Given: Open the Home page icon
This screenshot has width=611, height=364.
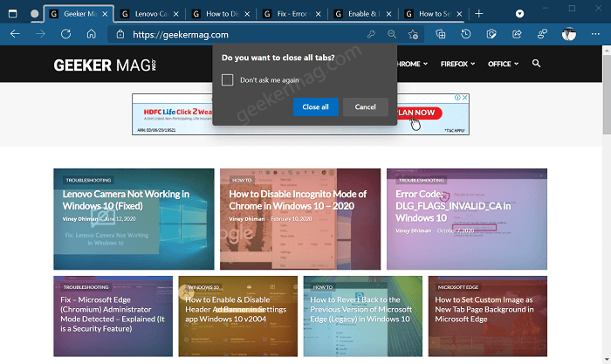Looking at the screenshot, I should (x=91, y=34).
